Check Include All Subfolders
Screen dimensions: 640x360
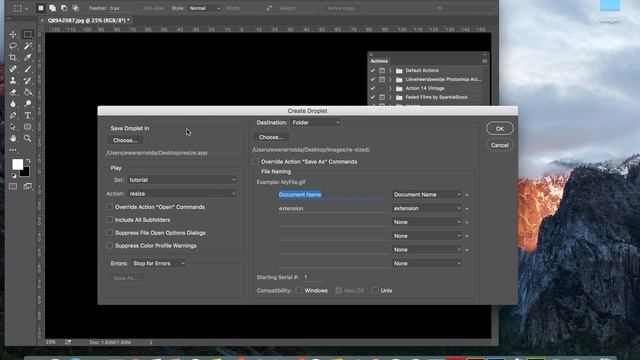(x=109, y=220)
